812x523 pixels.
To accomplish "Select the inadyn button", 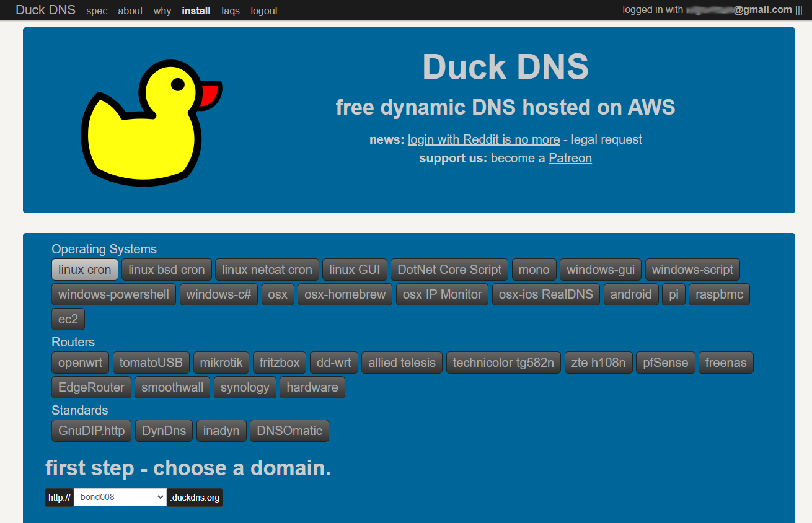I will pos(221,431).
